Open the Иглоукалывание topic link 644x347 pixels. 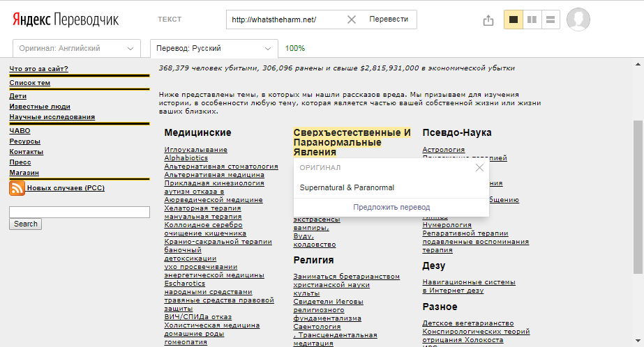coord(195,150)
